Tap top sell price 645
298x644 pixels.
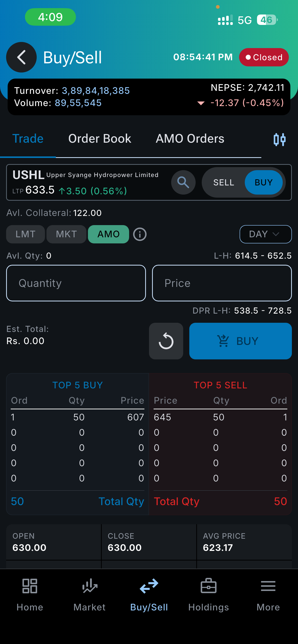click(x=162, y=417)
